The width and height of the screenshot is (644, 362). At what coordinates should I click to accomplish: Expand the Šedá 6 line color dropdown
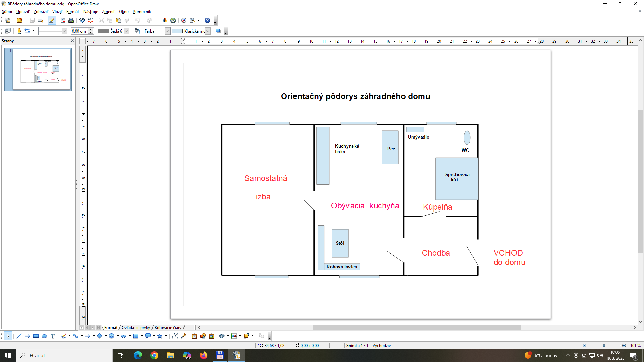tap(126, 31)
